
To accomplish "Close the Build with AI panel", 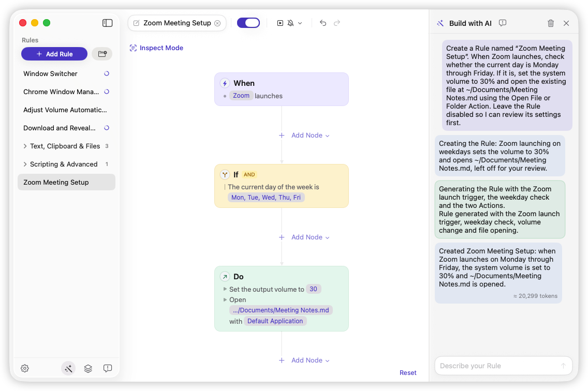I will tap(566, 23).
